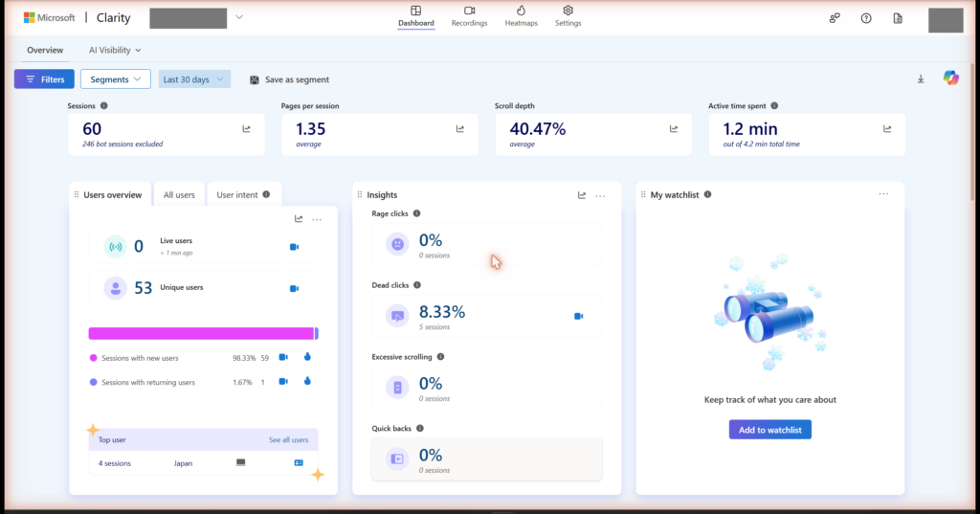
Task: Select the User intent tab
Action: pos(244,195)
